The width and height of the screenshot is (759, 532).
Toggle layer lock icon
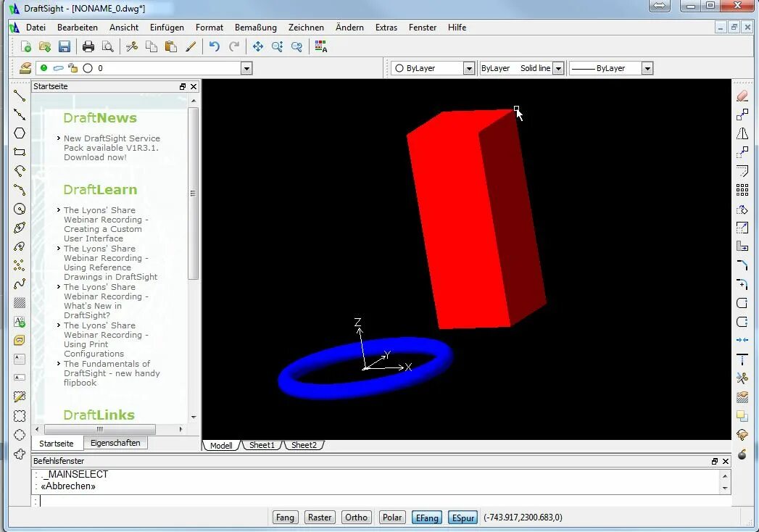72,68
